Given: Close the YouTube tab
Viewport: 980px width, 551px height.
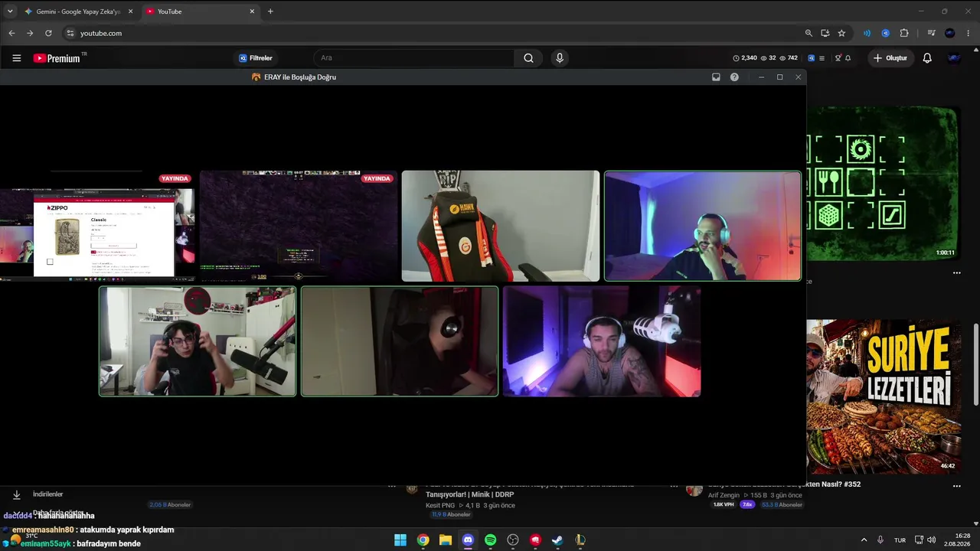Looking at the screenshot, I should tap(252, 11).
